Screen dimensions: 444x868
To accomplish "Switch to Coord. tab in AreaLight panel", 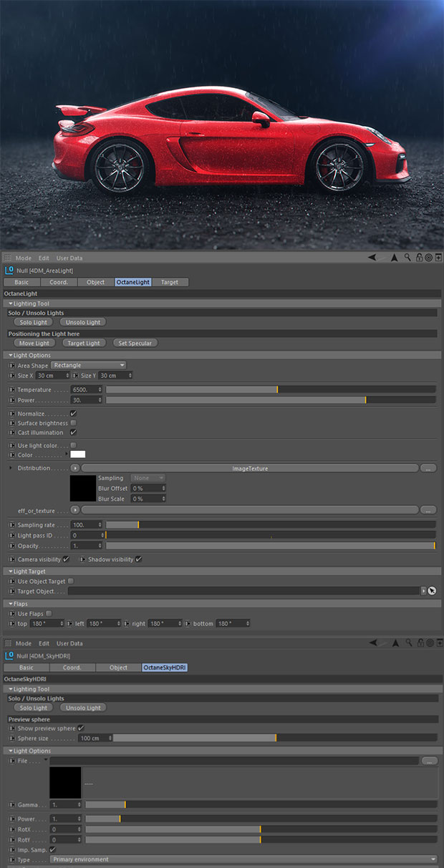I will coord(59,282).
